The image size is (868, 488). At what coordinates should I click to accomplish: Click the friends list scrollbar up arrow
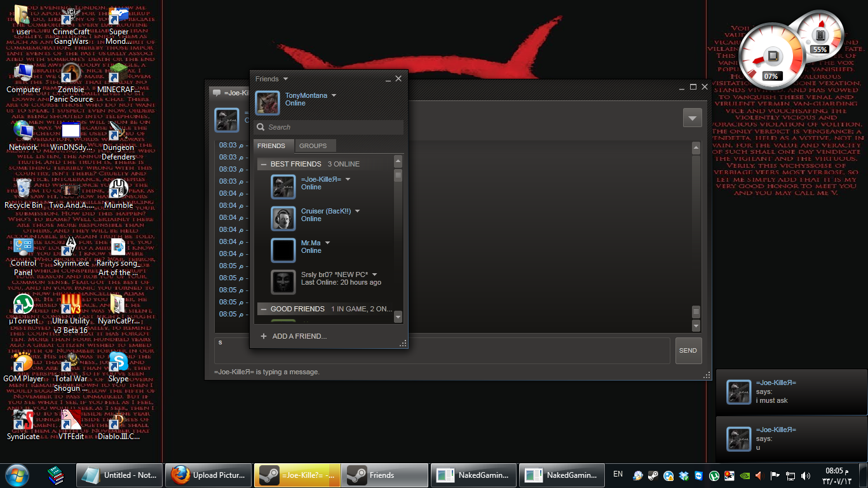coord(398,162)
